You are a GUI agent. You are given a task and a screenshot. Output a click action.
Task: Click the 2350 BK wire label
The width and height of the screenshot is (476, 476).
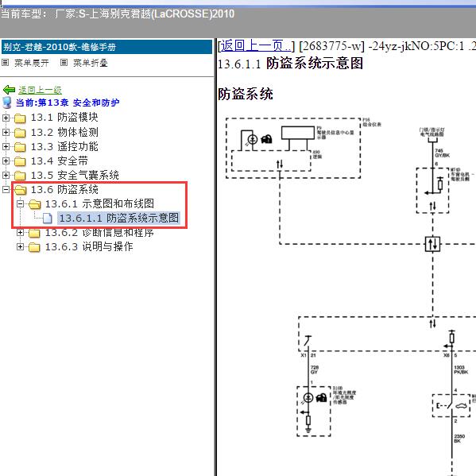(x=459, y=439)
